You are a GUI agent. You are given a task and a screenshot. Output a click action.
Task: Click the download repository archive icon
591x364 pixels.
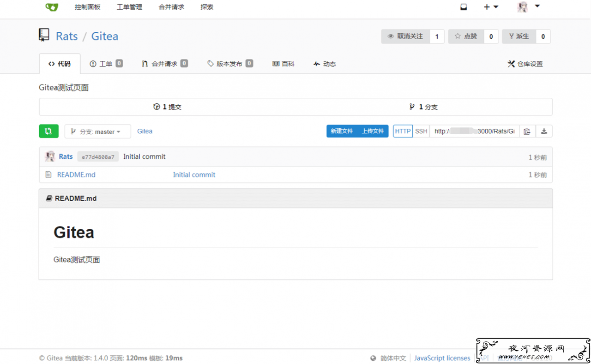[544, 131]
